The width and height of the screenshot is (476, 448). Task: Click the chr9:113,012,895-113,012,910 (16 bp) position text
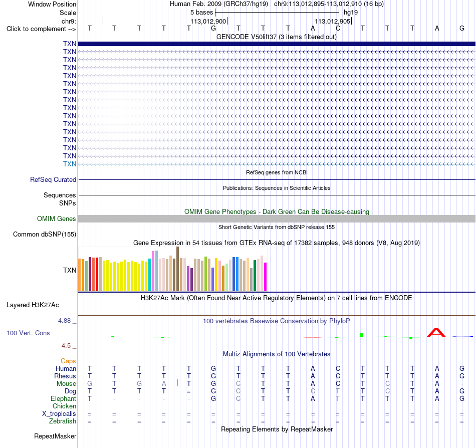coord(329,4)
